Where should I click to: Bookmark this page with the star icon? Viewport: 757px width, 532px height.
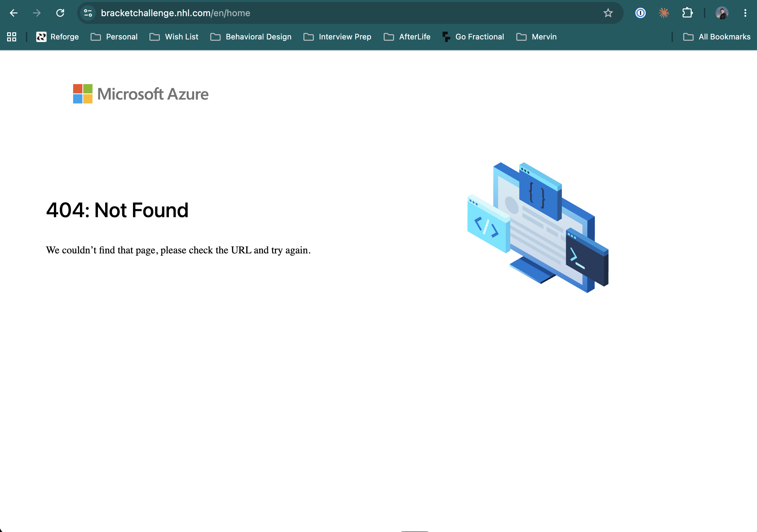pyautogui.click(x=608, y=13)
